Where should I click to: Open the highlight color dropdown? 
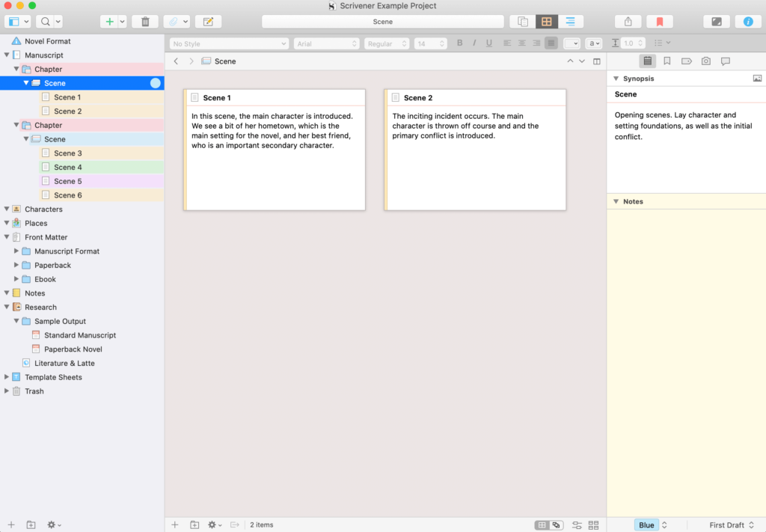pyautogui.click(x=593, y=43)
